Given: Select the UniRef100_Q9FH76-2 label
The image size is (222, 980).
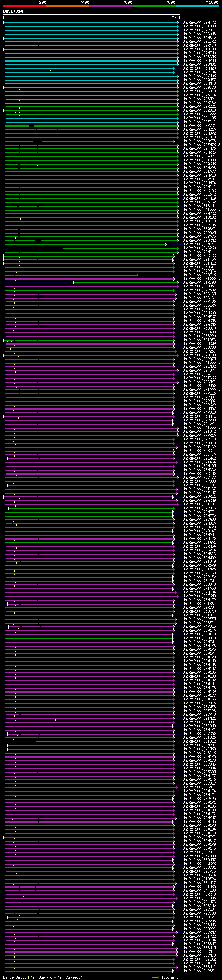Looking at the screenshot, I should coord(201,145).
